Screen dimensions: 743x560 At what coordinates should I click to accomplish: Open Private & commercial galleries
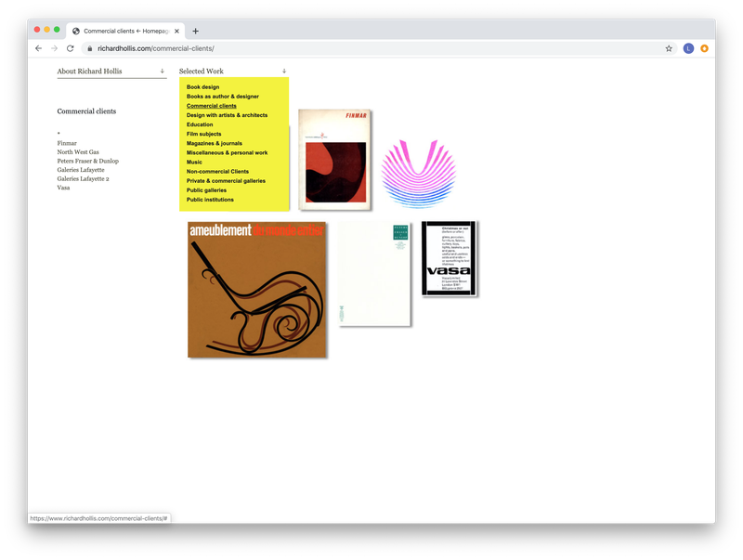tap(226, 181)
